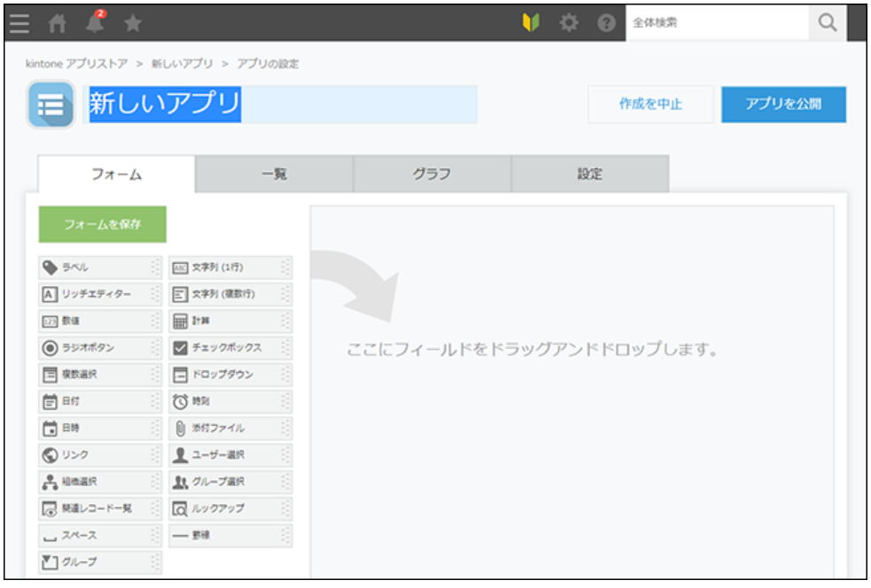Click the フォームを保存 button
Image resolution: width=871 pixels, height=588 pixels.
[102, 225]
